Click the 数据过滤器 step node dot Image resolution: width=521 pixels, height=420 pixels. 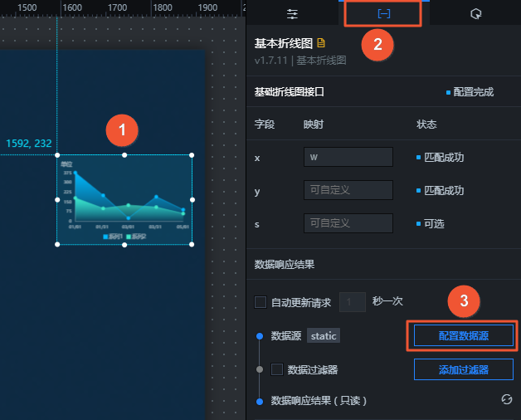click(260, 369)
